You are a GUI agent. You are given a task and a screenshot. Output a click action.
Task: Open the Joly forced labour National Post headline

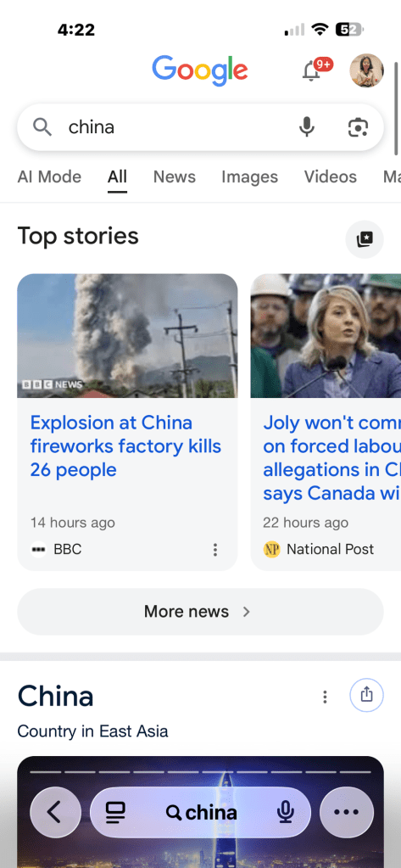(331, 458)
